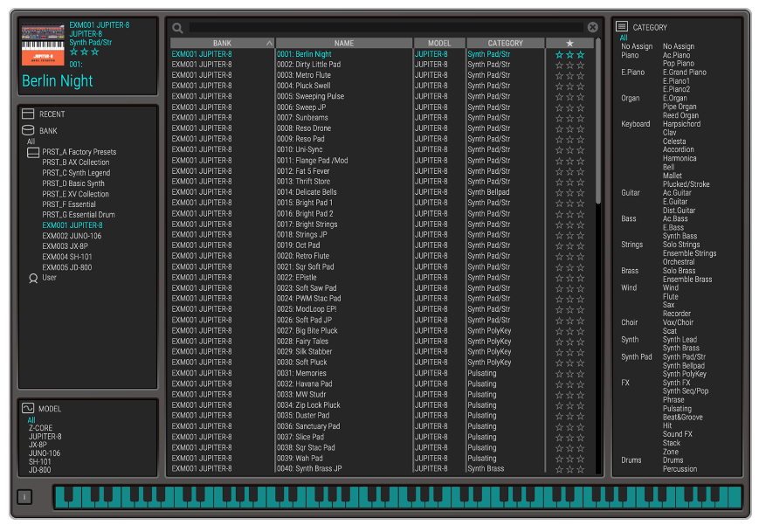Click the Model waveform icon

[28, 408]
